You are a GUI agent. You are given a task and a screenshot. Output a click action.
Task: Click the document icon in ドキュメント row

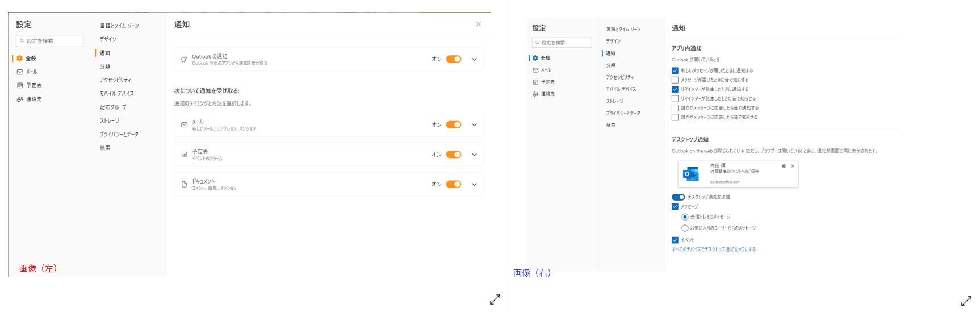pos(184,184)
